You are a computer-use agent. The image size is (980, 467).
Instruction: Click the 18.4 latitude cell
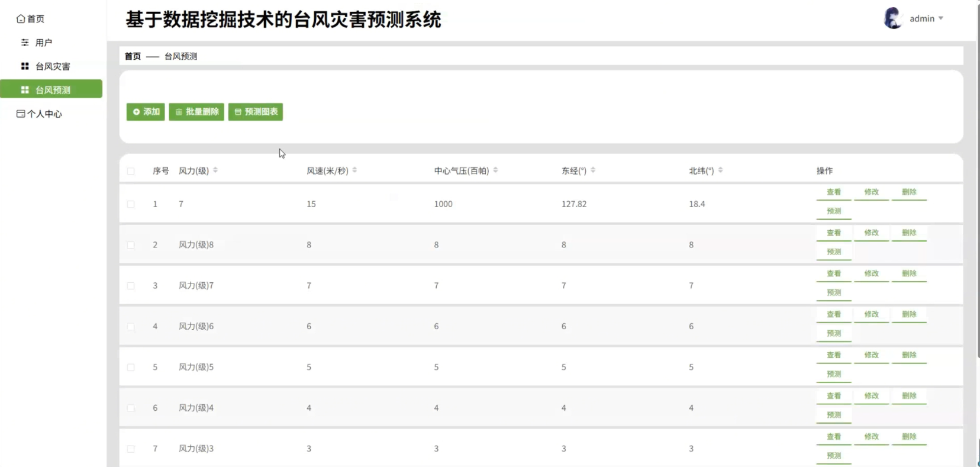(x=697, y=204)
